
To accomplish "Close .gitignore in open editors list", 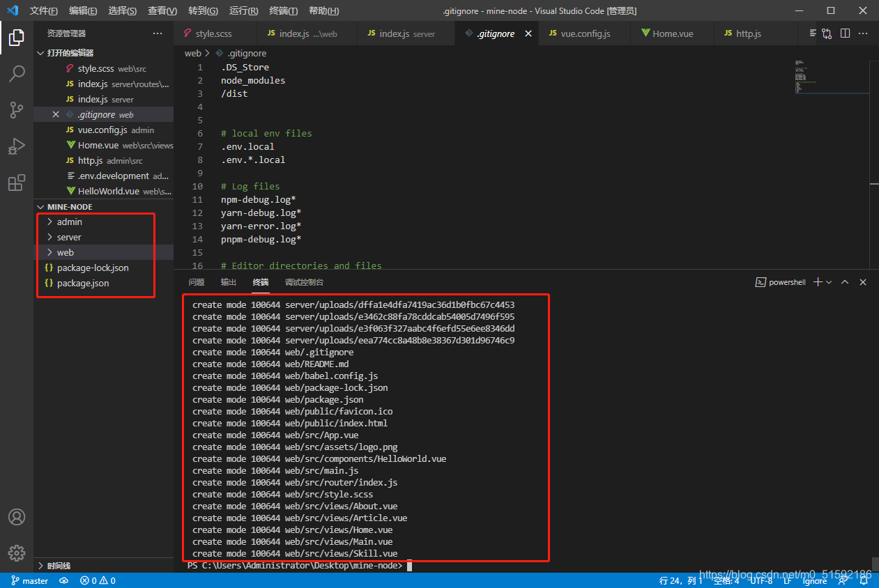I will (x=56, y=115).
